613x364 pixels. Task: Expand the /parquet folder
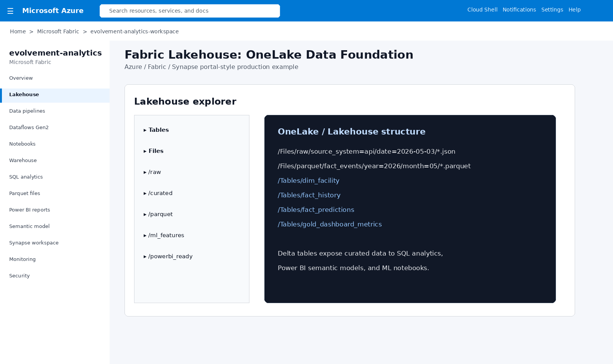point(158,214)
